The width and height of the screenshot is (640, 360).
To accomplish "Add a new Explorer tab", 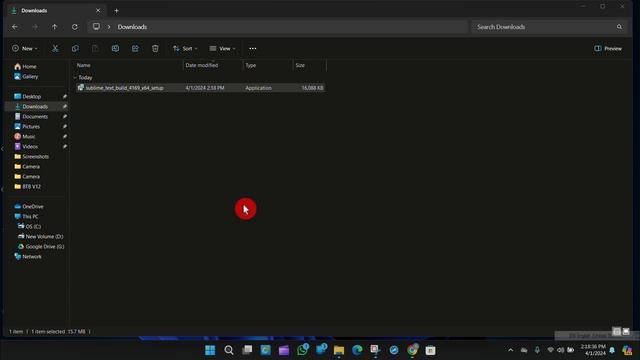I will pos(116,11).
